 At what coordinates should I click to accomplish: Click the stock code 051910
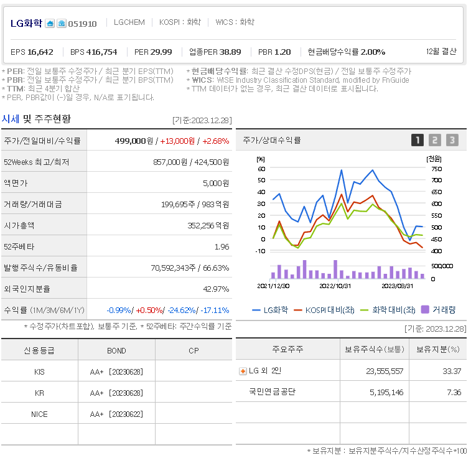coord(82,24)
